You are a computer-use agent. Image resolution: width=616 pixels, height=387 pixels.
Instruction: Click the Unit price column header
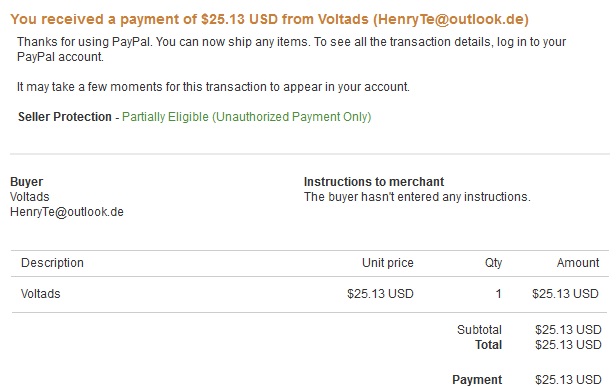[388, 262]
